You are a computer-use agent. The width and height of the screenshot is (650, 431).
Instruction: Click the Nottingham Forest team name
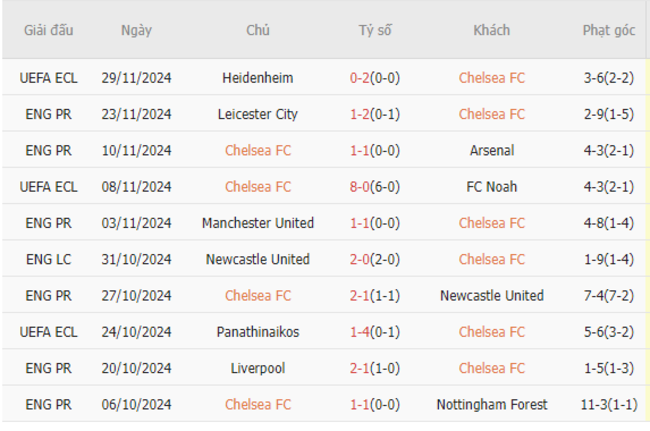pos(492,404)
